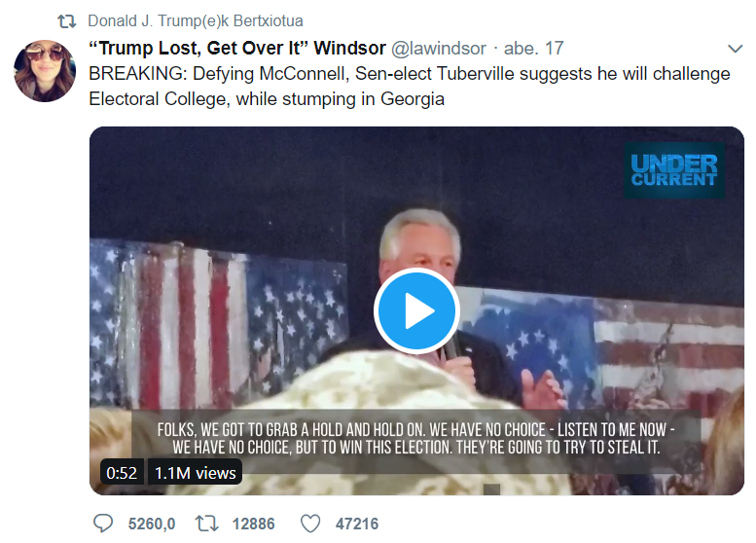Click the retweet icon beside 12886

click(x=207, y=524)
